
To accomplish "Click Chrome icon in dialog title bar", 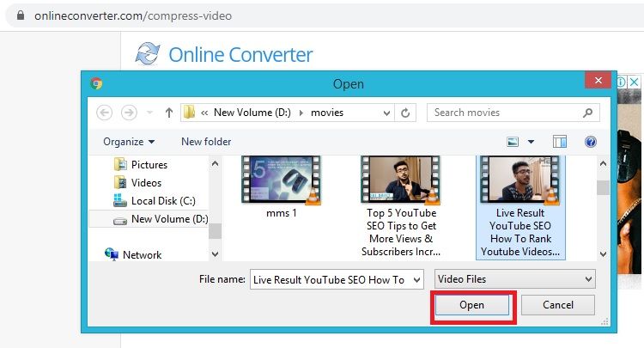I will click(97, 84).
